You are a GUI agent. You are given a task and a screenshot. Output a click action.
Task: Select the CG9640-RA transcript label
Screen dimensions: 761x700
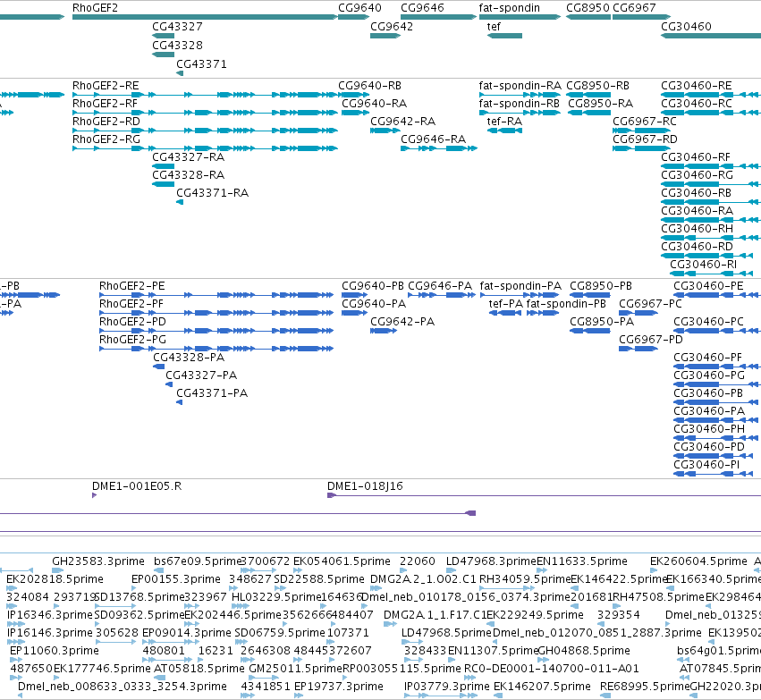click(374, 104)
